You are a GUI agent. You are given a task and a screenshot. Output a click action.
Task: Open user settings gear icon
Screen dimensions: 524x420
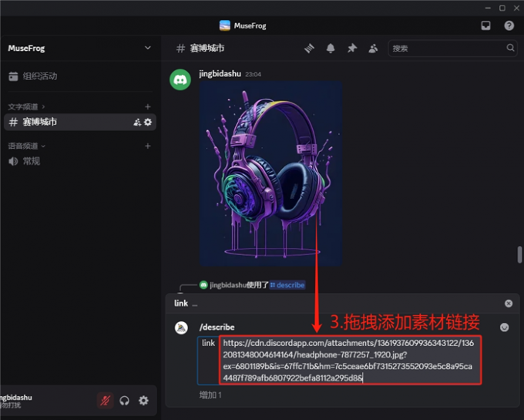tap(143, 400)
